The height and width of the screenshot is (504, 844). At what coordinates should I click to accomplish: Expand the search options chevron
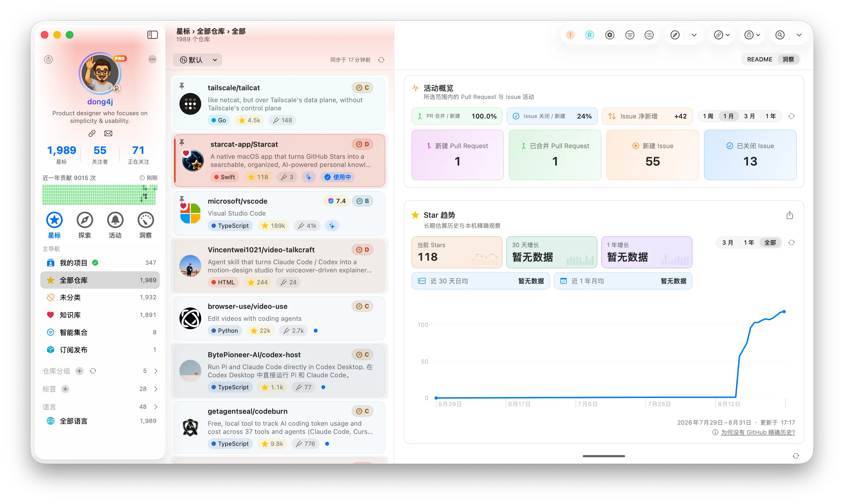click(x=799, y=35)
